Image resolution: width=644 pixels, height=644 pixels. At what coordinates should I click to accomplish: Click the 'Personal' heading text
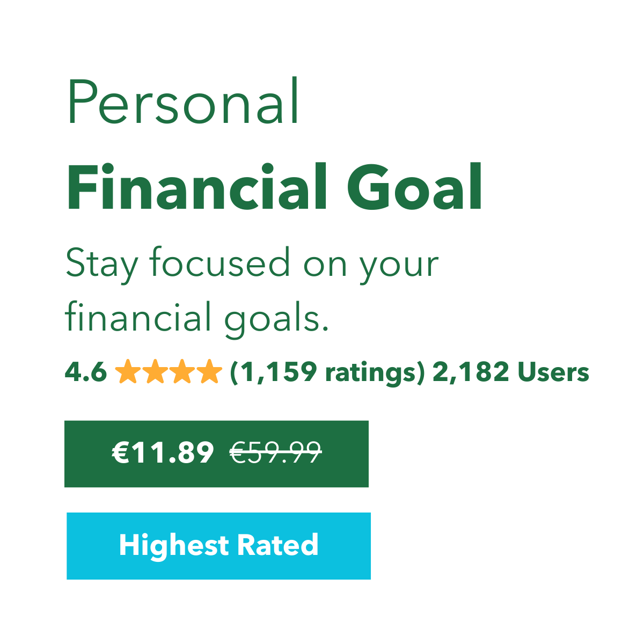pos(182,102)
